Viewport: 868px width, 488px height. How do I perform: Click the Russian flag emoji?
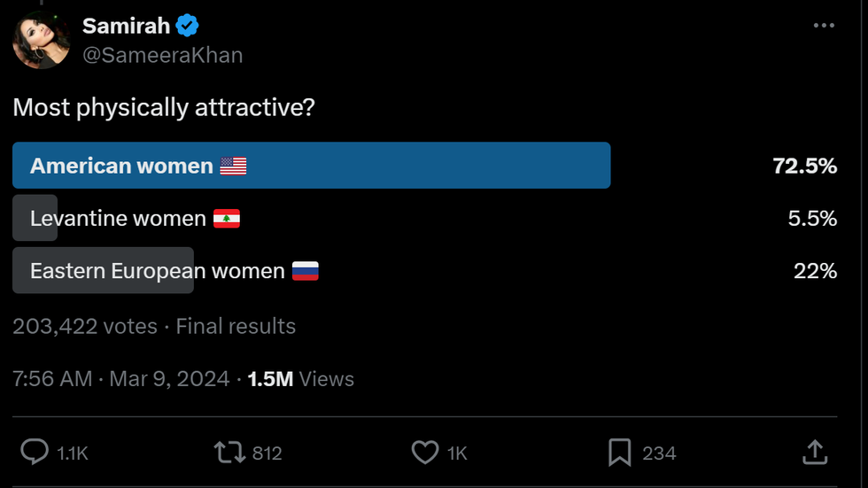click(x=305, y=271)
